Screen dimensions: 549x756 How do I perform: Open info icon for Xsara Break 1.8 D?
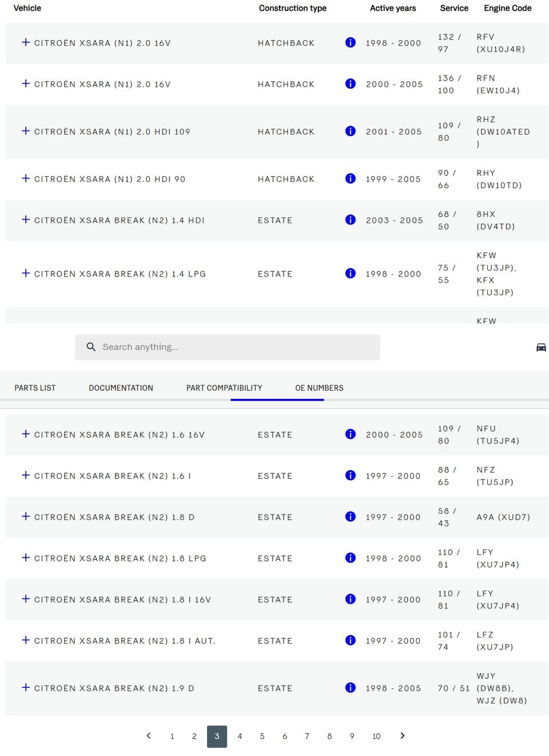pos(351,517)
